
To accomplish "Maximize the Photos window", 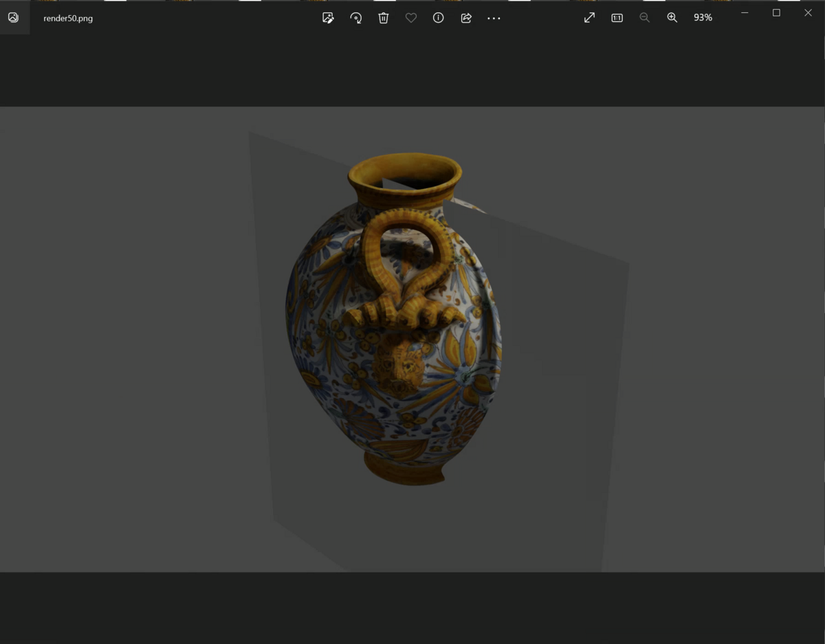I will 776,12.
